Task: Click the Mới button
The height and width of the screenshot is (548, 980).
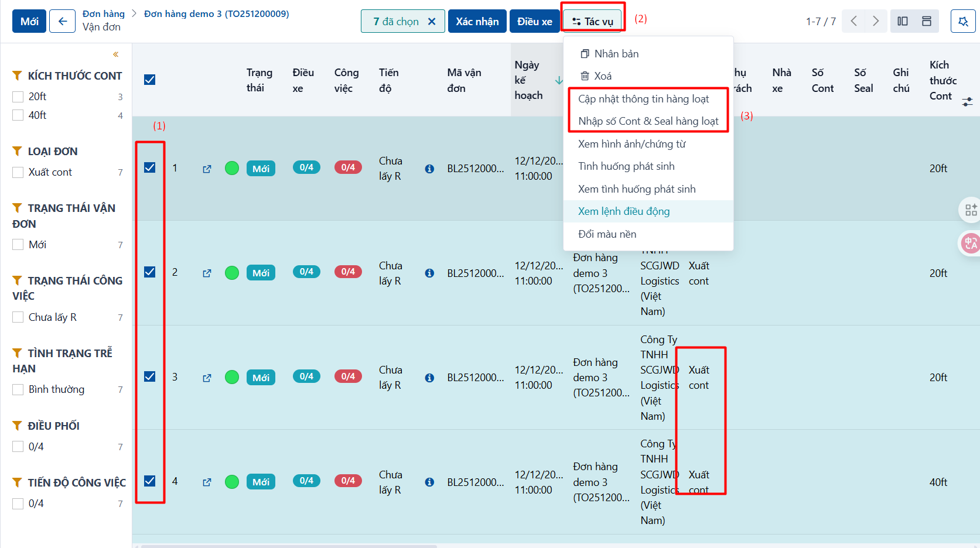Action: (29, 21)
